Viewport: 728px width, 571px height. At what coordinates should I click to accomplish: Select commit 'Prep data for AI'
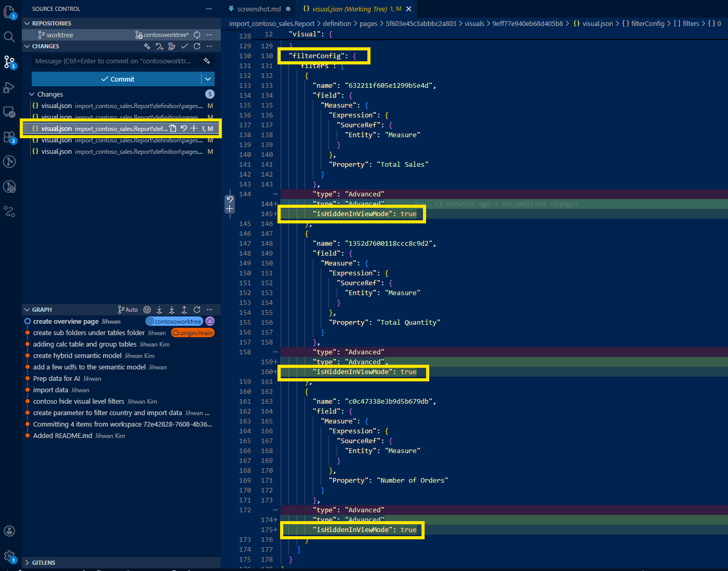57,378
